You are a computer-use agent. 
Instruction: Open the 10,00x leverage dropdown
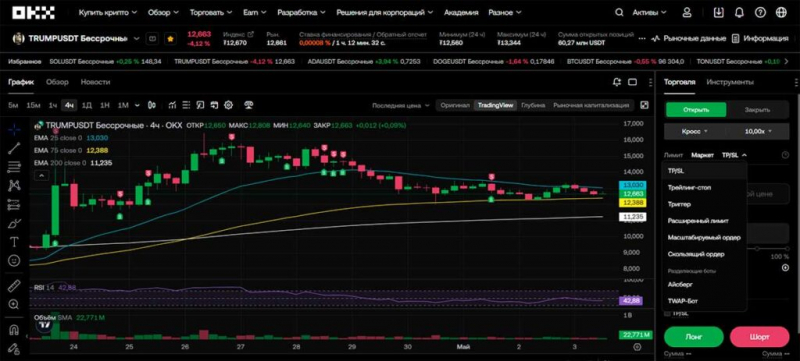coord(758,132)
